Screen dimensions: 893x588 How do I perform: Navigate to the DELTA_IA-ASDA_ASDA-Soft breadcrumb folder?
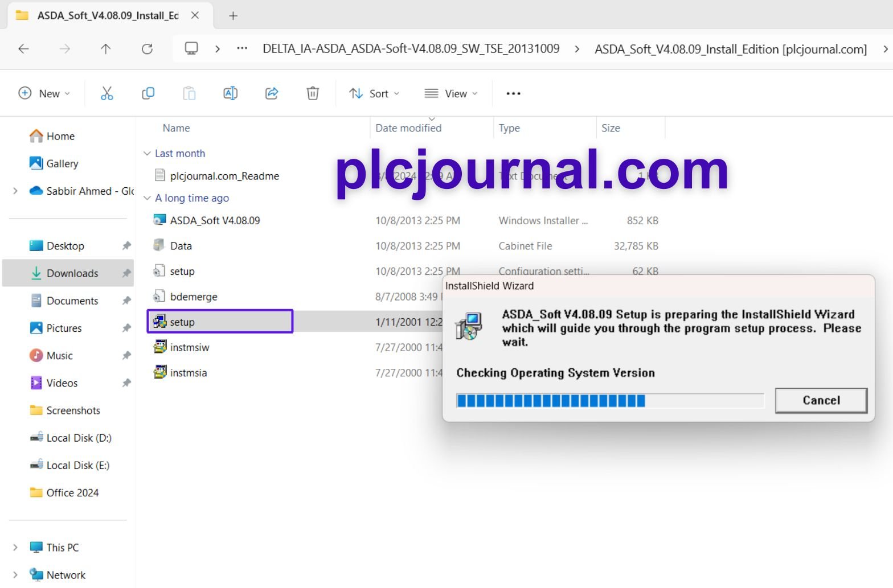point(411,49)
